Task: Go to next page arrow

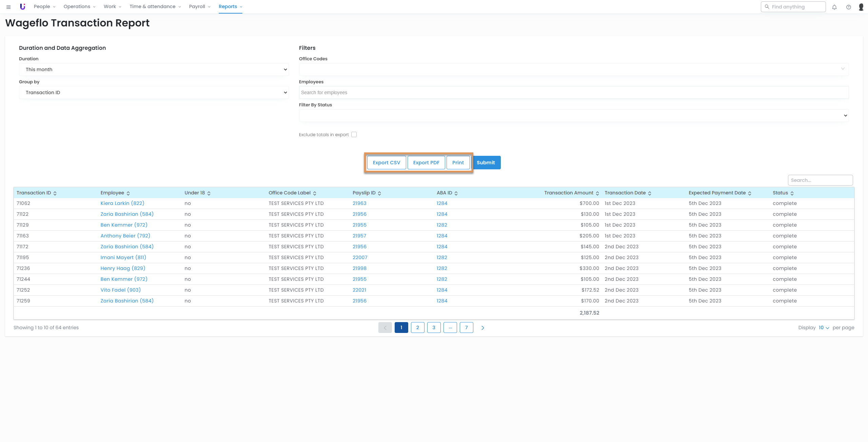Action: pyautogui.click(x=482, y=328)
